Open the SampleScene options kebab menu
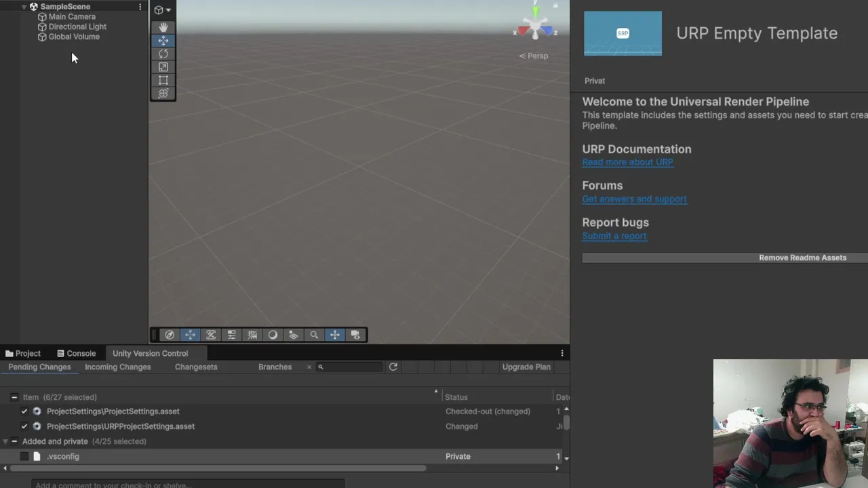Image resolution: width=868 pixels, height=488 pixels. pos(140,7)
